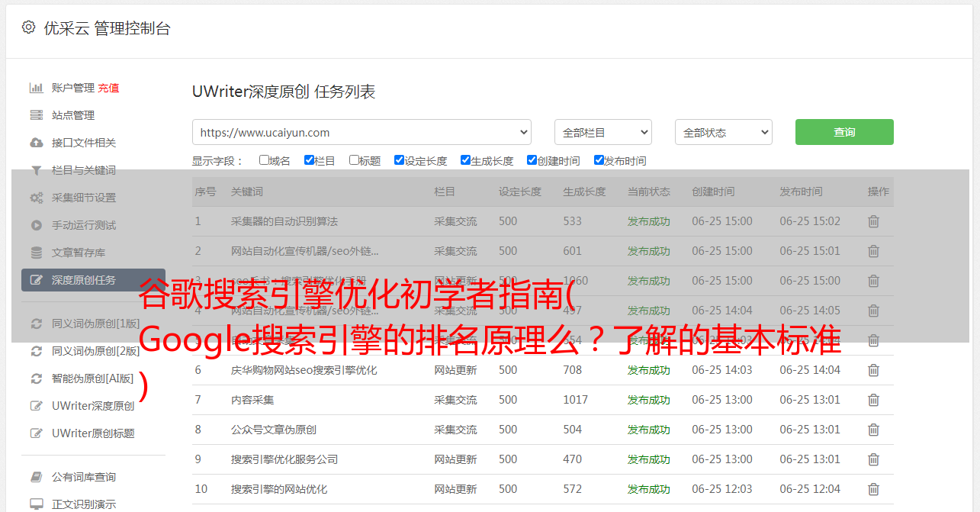
Task: Enable the 域名 display field checkbox
Action: [x=264, y=160]
